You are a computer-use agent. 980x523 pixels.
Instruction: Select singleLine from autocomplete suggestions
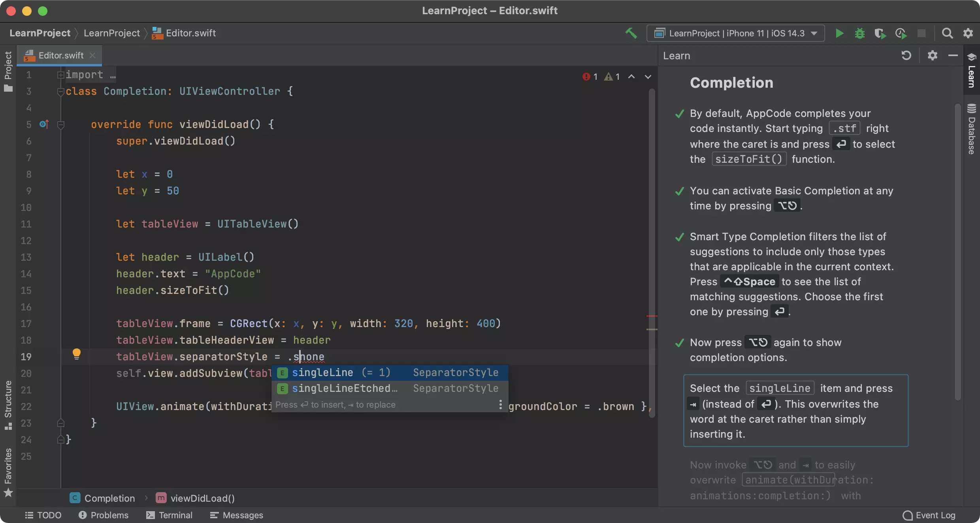[390, 372]
